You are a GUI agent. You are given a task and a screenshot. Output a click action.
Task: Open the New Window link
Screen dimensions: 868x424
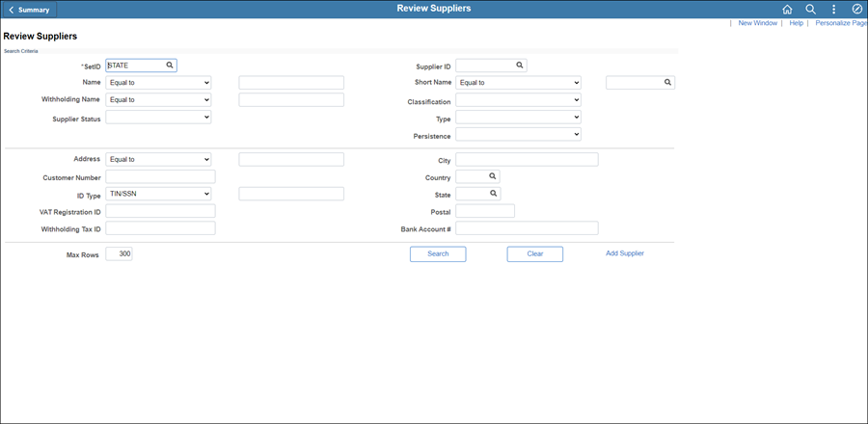click(x=757, y=23)
